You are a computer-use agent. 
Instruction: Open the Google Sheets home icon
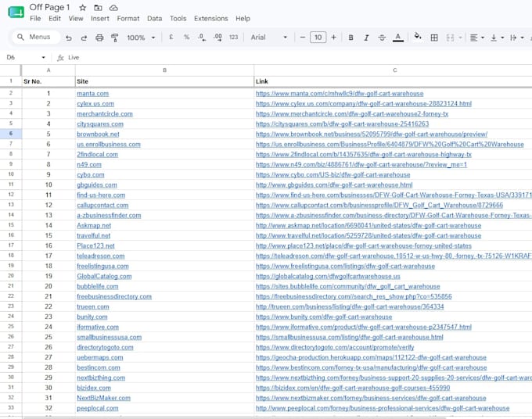(16, 13)
